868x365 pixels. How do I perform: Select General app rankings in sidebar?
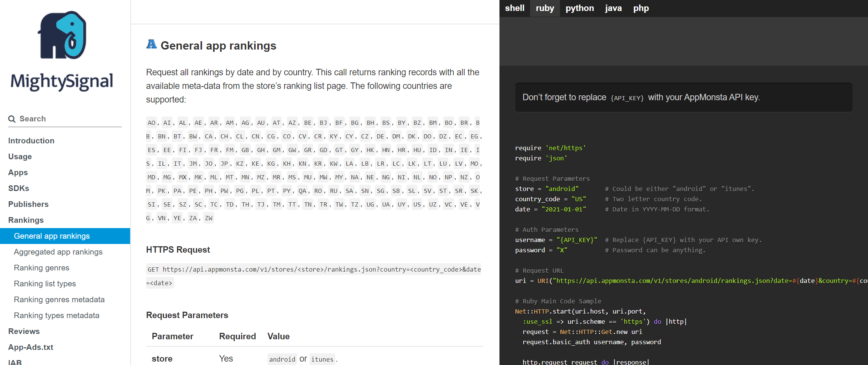tap(65, 236)
